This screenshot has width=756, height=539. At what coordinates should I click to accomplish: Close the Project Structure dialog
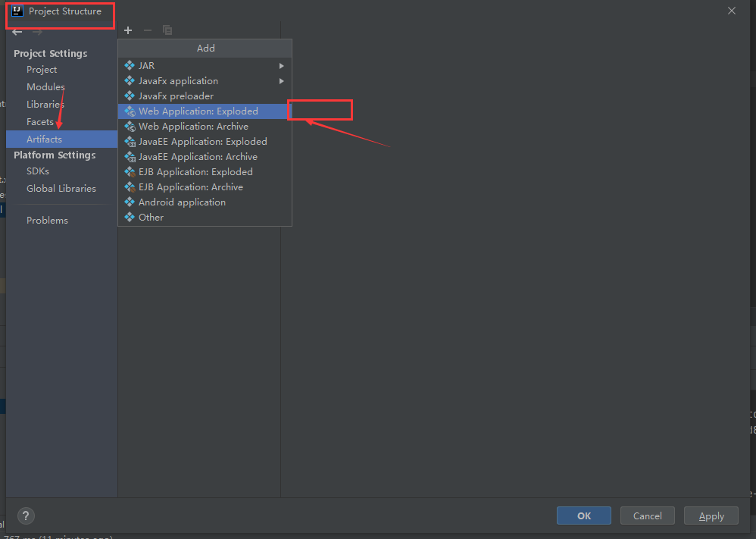coord(732,11)
